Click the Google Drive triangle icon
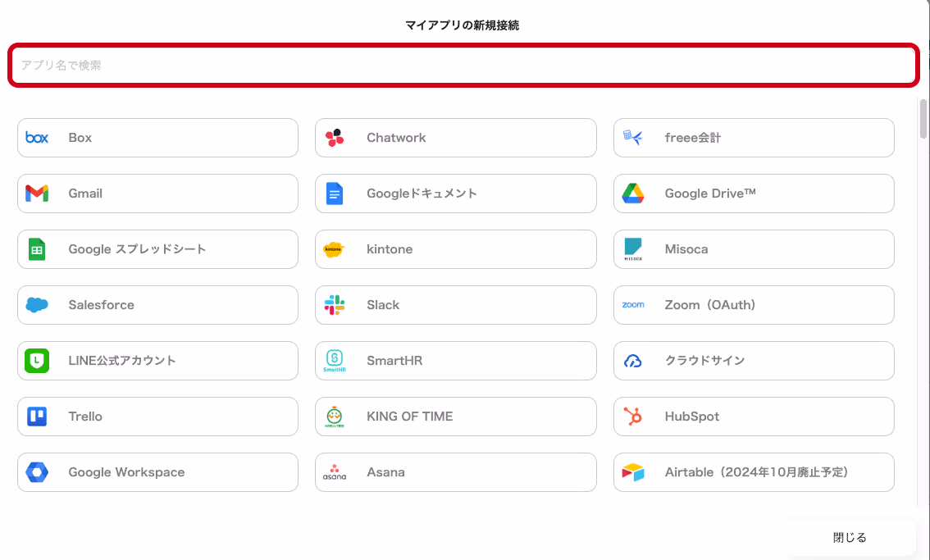 click(633, 193)
